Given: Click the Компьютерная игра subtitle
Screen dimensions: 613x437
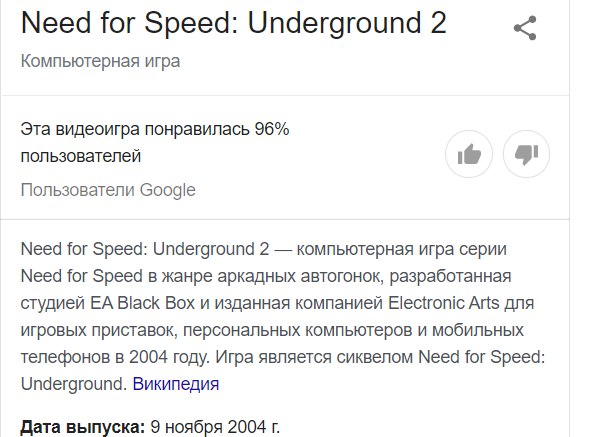Looking at the screenshot, I should point(100,61).
